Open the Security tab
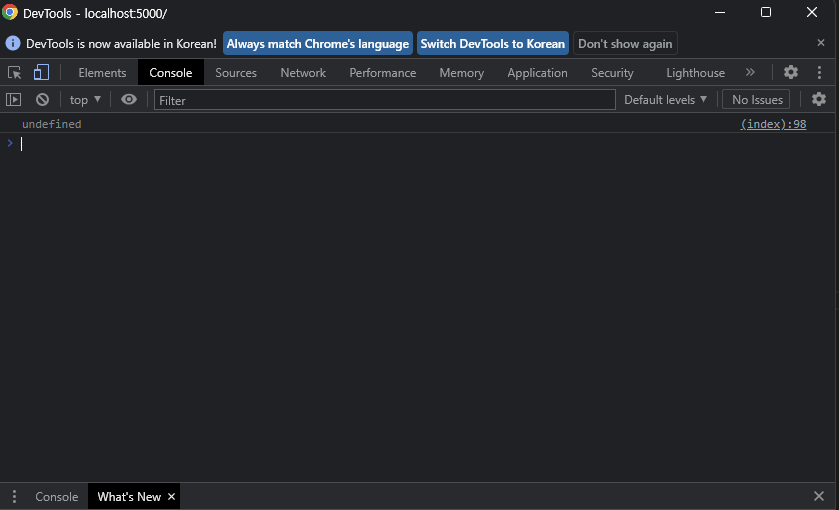Image resolution: width=839 pixels, height=510 pixels. click(x=612, y=73)
